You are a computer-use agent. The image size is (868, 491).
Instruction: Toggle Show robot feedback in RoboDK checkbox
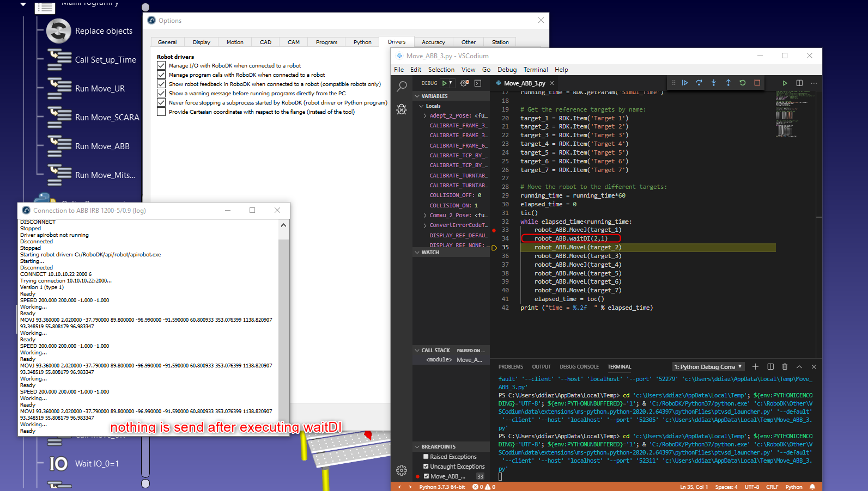coord(161,84)
